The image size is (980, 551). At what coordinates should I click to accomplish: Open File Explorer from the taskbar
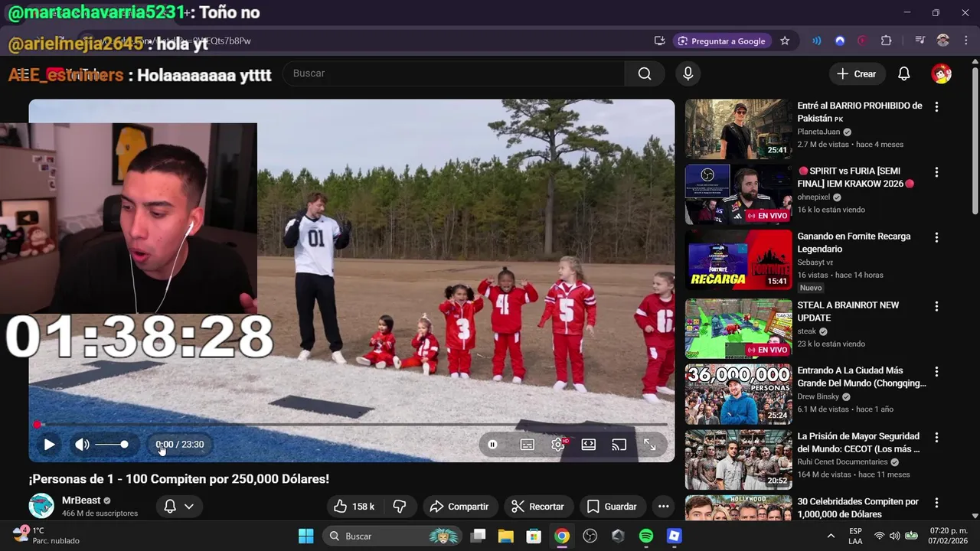(506, 536)
